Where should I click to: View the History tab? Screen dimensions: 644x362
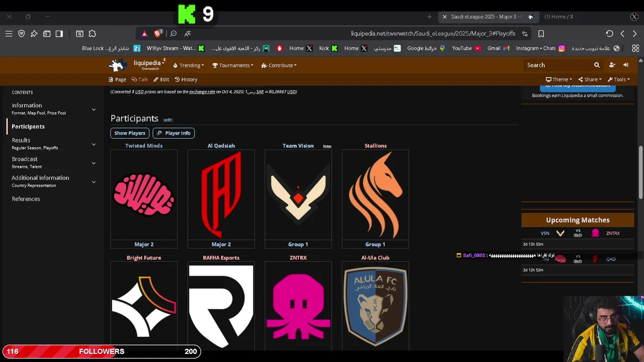coord(186,79)
